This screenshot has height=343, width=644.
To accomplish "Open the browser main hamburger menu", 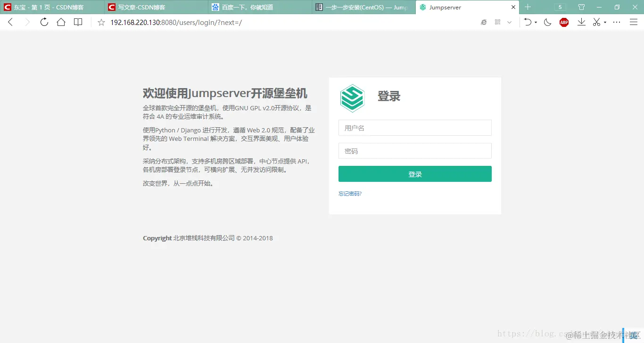I will (634, 22).
